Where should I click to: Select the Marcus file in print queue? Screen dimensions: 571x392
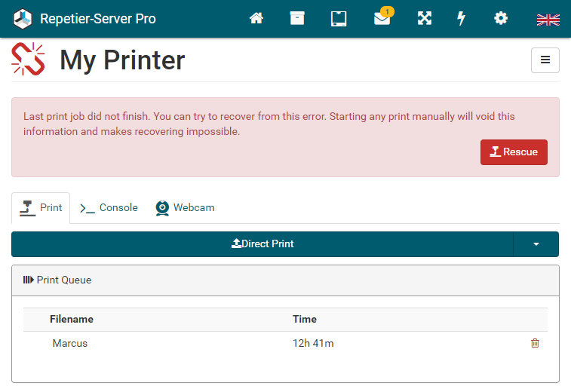[70, 343]
